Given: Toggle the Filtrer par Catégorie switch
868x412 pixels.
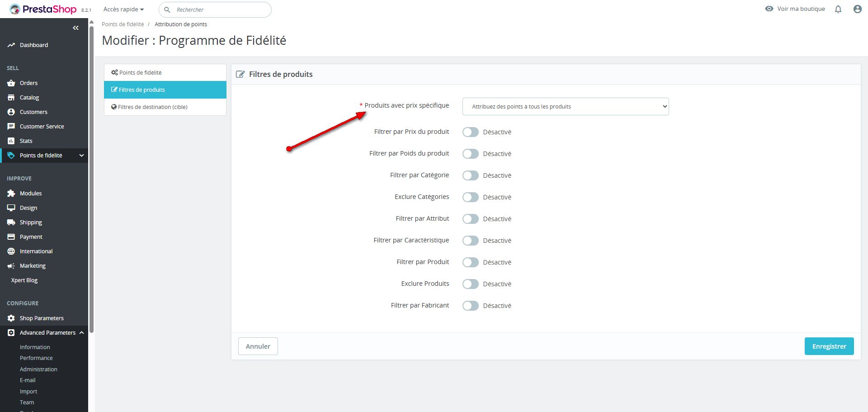Looking at the screenshot, I should pyautogui.click(x=470, y=175).
